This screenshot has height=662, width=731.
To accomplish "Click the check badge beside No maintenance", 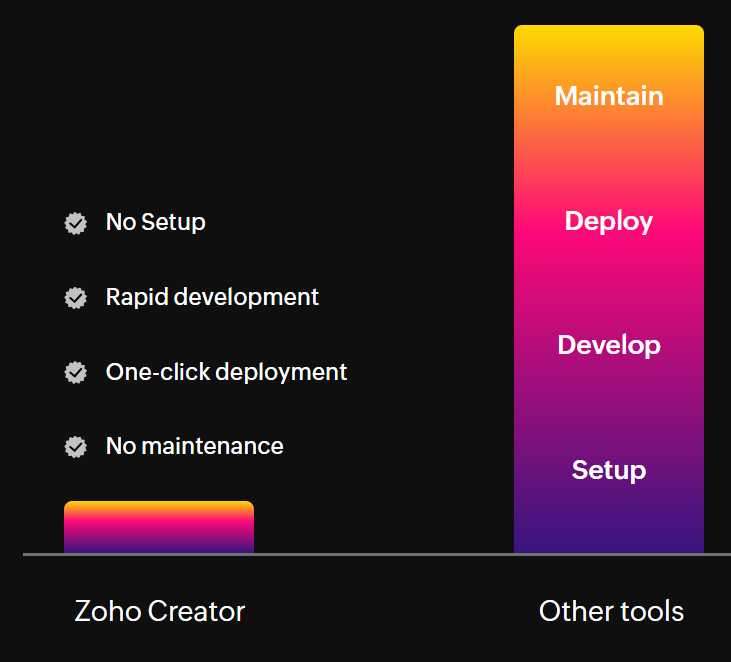I will tap(76, 447).
